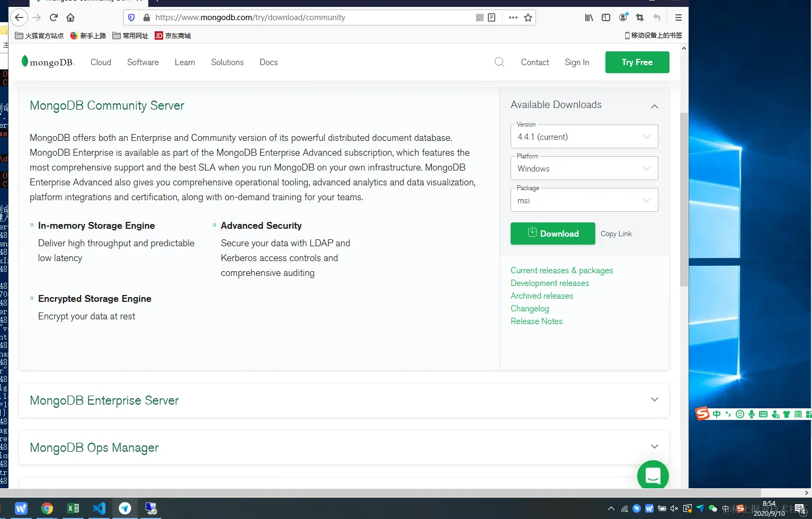Open the Software nav menu
The image size is (812, 519).
pyautogui.click(x=143, y=62)
